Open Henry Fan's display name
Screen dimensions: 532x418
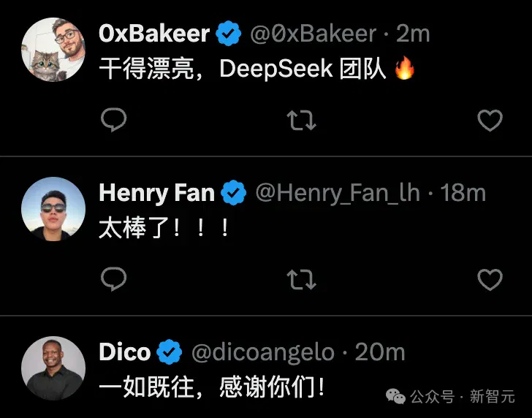pos(156,194)
